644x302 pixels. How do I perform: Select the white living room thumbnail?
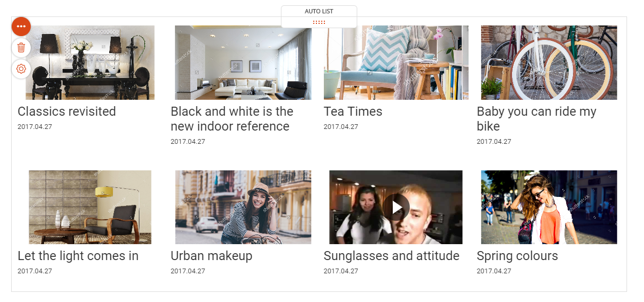pyautogui.click(x=243, y=63)
